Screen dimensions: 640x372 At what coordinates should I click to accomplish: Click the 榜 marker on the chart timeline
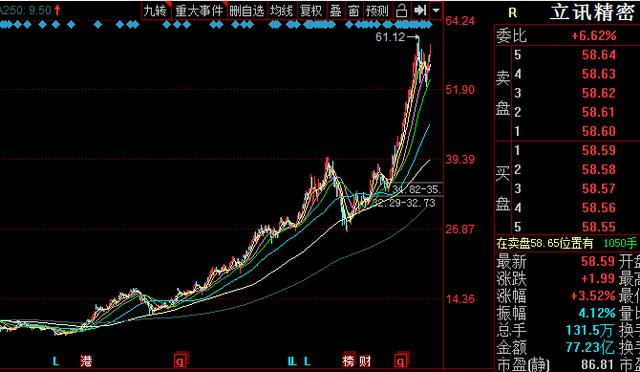click(x=349, y=360)
